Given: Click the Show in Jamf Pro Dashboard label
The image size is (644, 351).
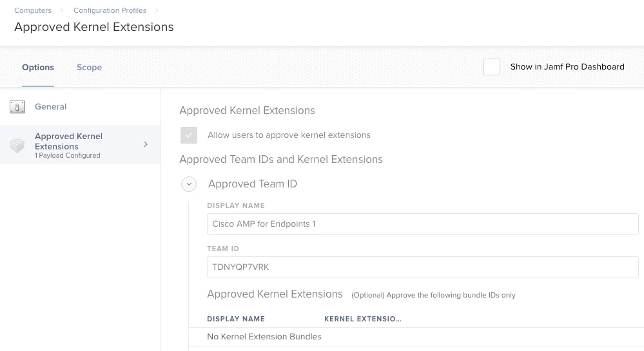Looking at the screenshot, I should pyautogui.click(x=567, y=67).
